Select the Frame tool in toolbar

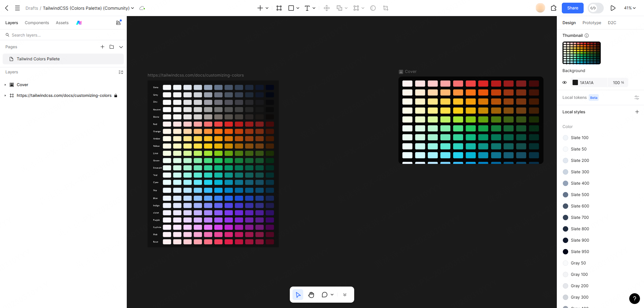(x=279, y=8)
